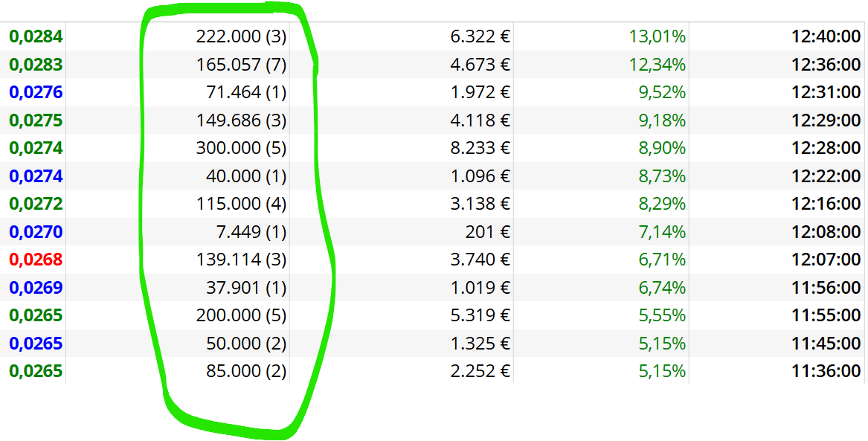Select the blue price 0,0269
Screen dimensions: 868x441
click(36, 288)
